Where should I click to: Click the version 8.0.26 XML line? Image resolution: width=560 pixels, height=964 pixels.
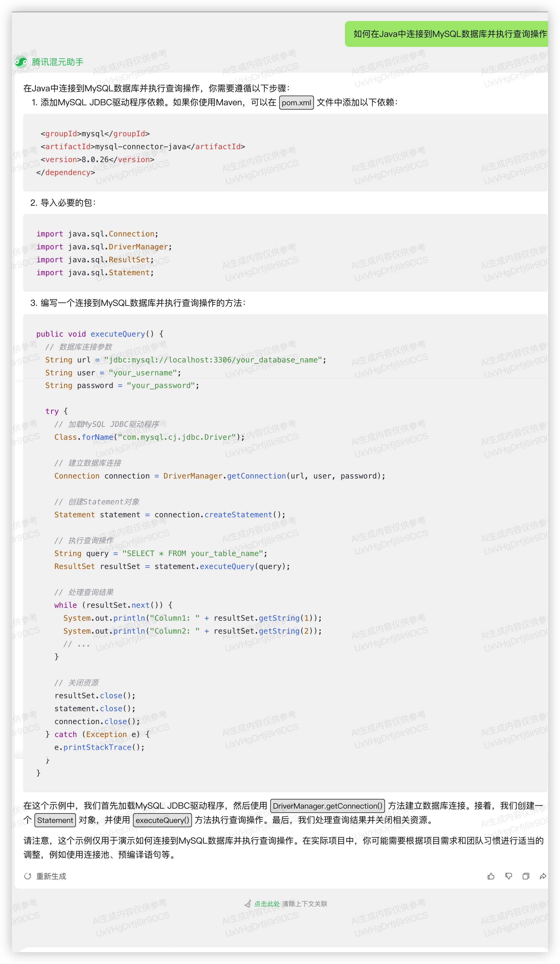[x=97, y=159]
